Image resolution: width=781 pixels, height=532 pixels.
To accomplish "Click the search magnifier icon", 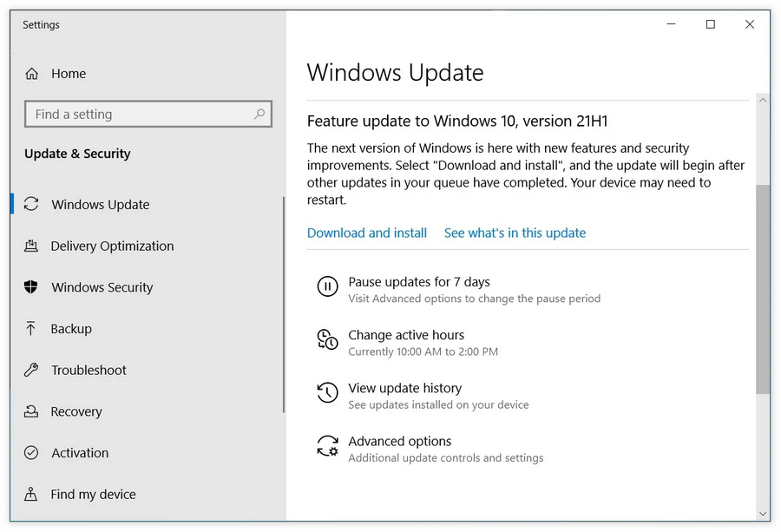I will tap(259, 114).
